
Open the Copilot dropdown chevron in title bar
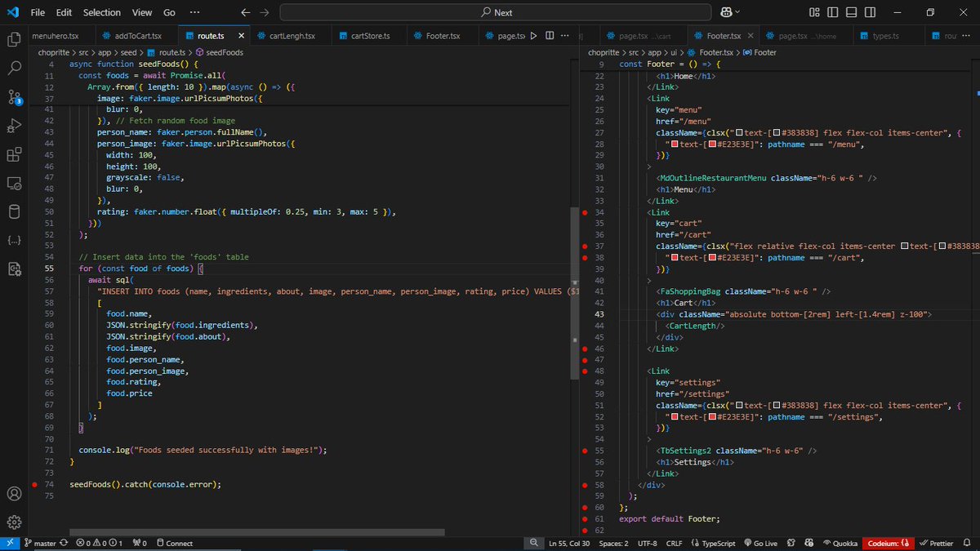pyautogui.click(x=738, y=12)
